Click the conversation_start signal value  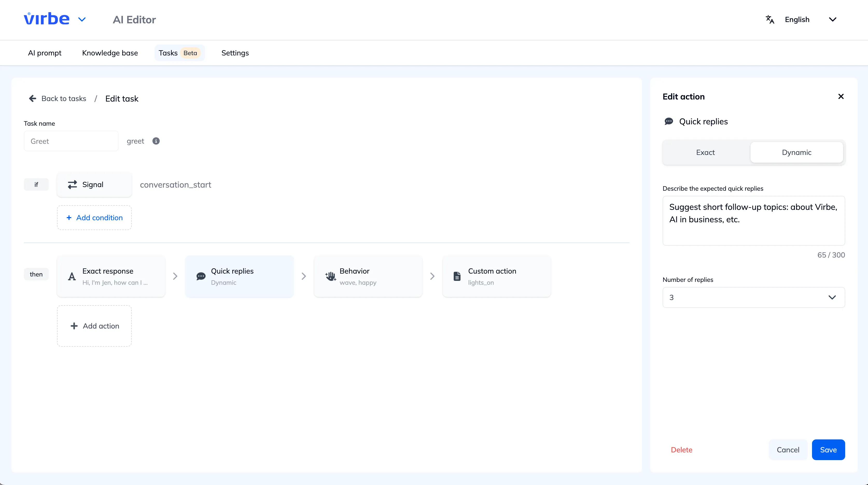point(176,184)
